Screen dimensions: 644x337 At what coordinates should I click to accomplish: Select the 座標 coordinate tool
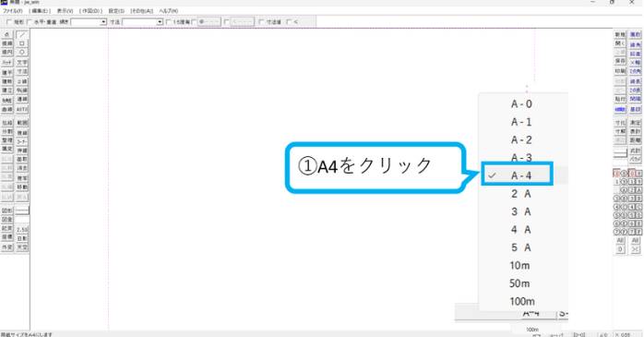point(7,237)
